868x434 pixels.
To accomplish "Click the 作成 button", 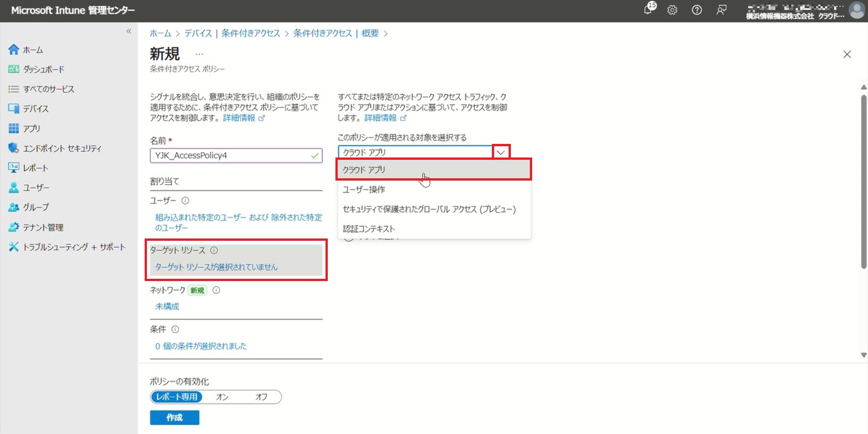I will click(175, 418).
